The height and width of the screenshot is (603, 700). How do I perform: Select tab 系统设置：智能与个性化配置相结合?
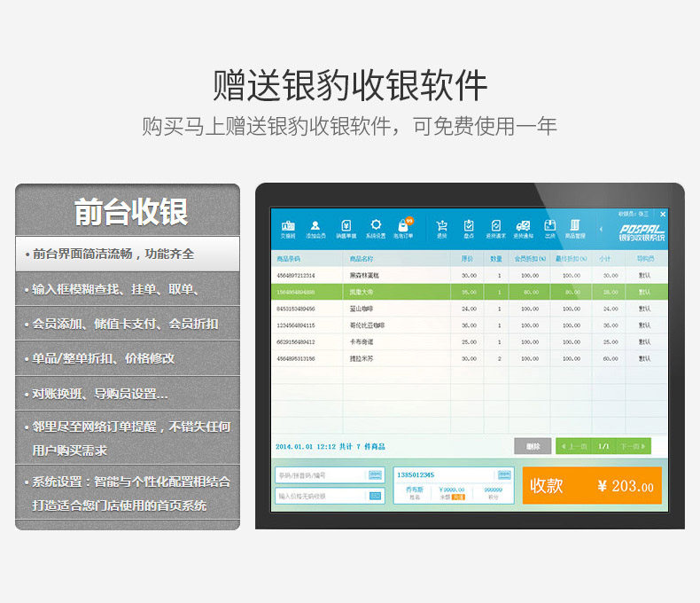pyautogui.click(x=128, y=493)
